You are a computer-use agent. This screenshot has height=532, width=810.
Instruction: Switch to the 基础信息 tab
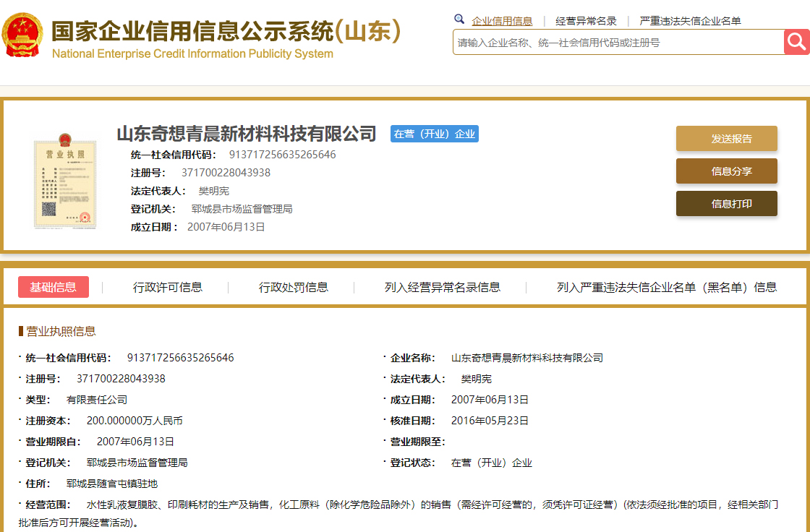(x=54, y=287)
